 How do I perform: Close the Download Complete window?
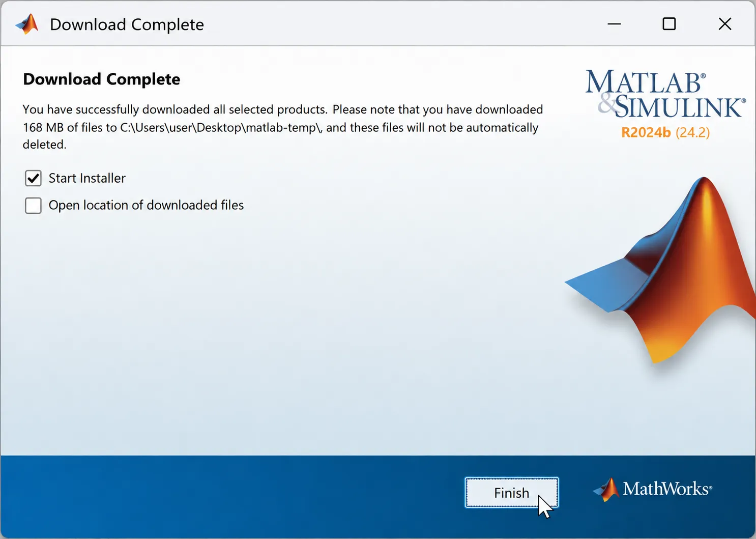pyautogui.click(x=725, y=24)
